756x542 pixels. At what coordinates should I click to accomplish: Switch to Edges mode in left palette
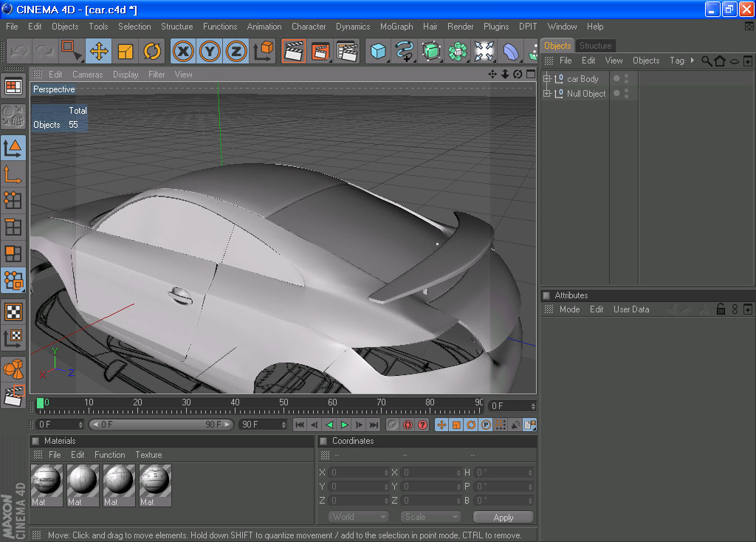(13, 227)
